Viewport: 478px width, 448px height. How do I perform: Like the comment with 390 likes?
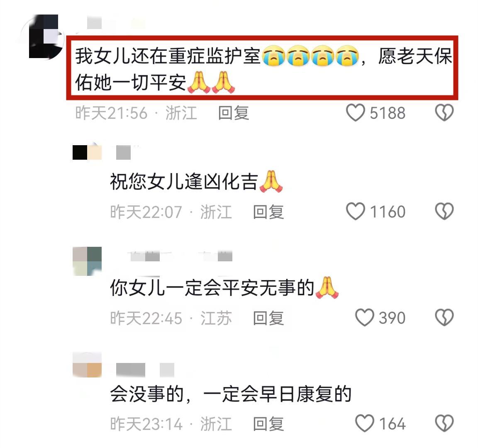pos(365,317)
